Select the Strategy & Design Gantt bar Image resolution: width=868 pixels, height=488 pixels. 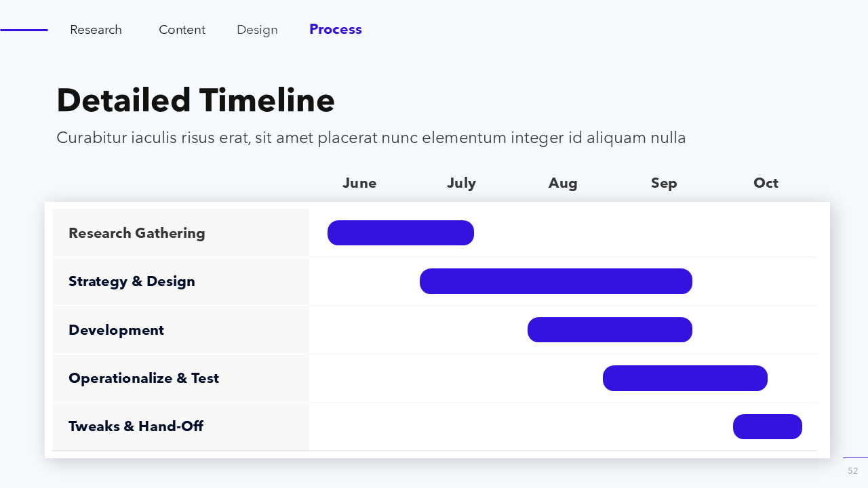(556, 281)
